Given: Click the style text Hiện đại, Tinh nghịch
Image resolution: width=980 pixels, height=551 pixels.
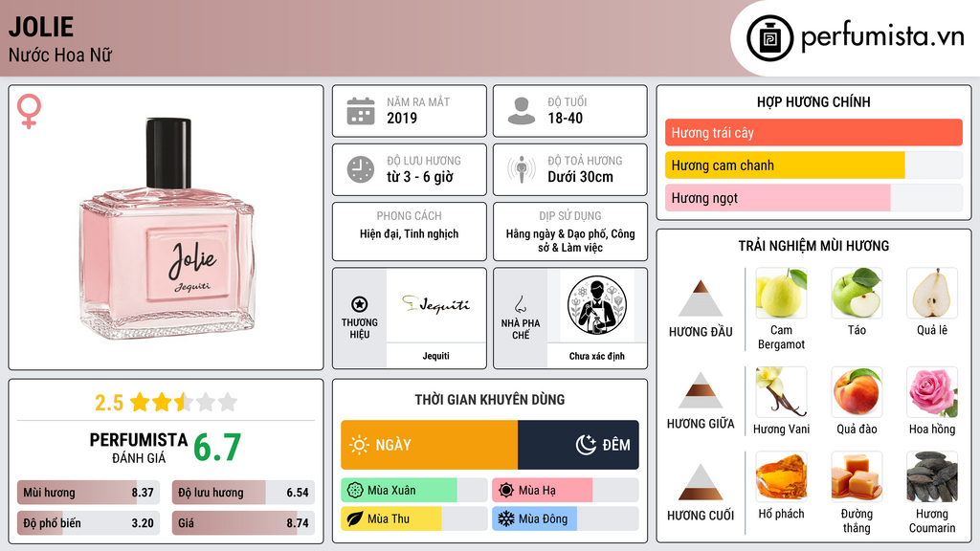Looking at the screenshot, I should click(409, 233).
